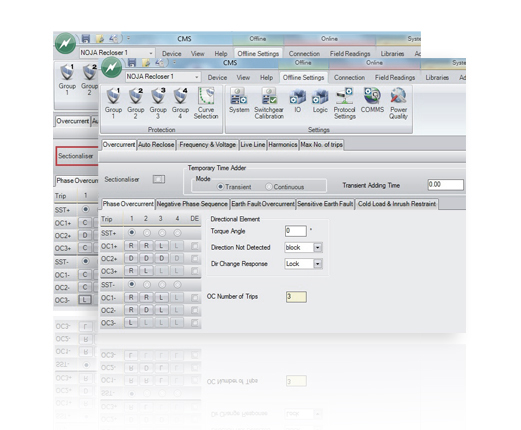Screen dimensions: 521x430
Task: Click OC2+ trip 3 D button
Action: (161, 258)
